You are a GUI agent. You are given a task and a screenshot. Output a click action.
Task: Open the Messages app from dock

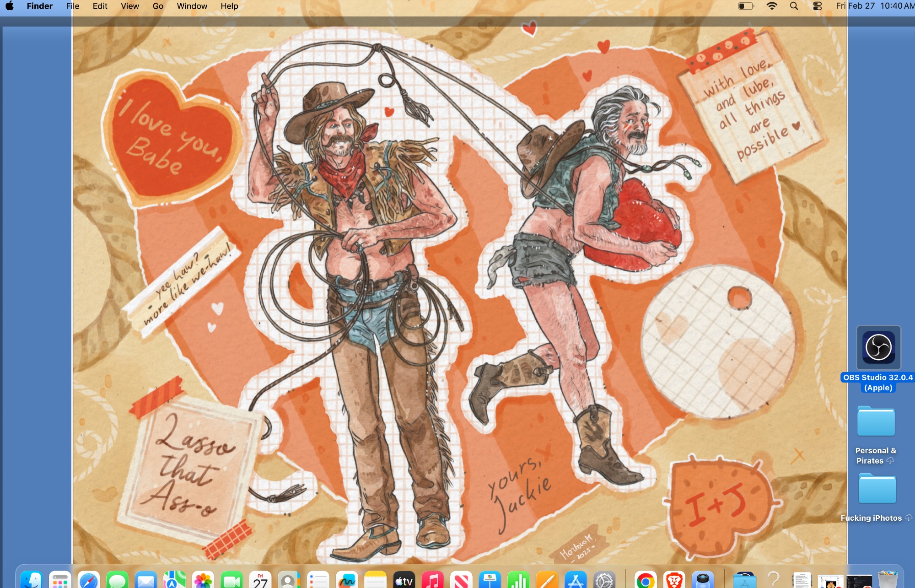click(117, 580)
